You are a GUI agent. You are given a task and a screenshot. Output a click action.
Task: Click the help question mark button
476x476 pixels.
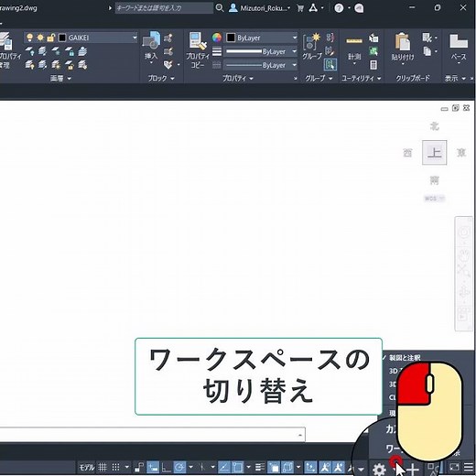339,8
